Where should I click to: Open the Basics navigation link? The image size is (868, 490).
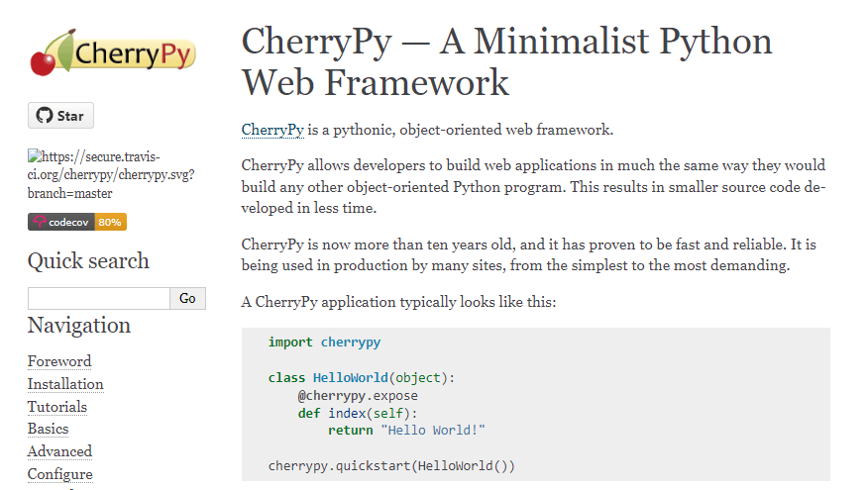[x=49, y=429]
